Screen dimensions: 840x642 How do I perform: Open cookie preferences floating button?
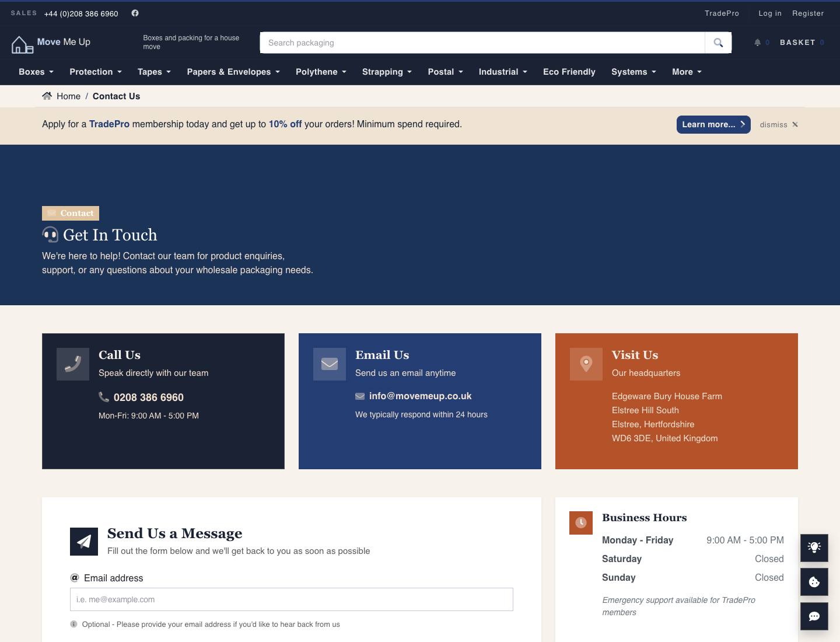pyautogui.click(x=814, y=582)
